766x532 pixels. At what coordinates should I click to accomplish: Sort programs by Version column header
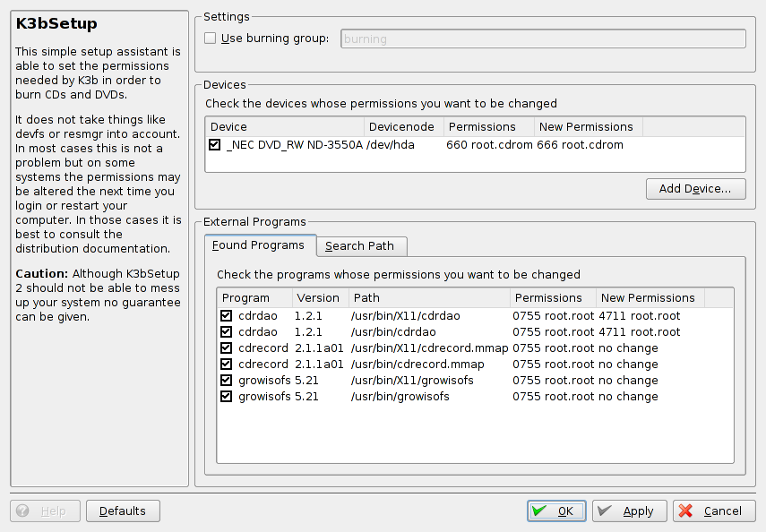pyautogui.click(x=318, y=298)
